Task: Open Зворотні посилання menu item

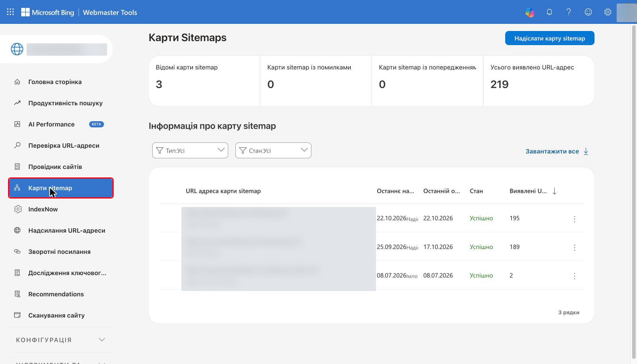Action: pyautogui.click(x=61, y=252)
